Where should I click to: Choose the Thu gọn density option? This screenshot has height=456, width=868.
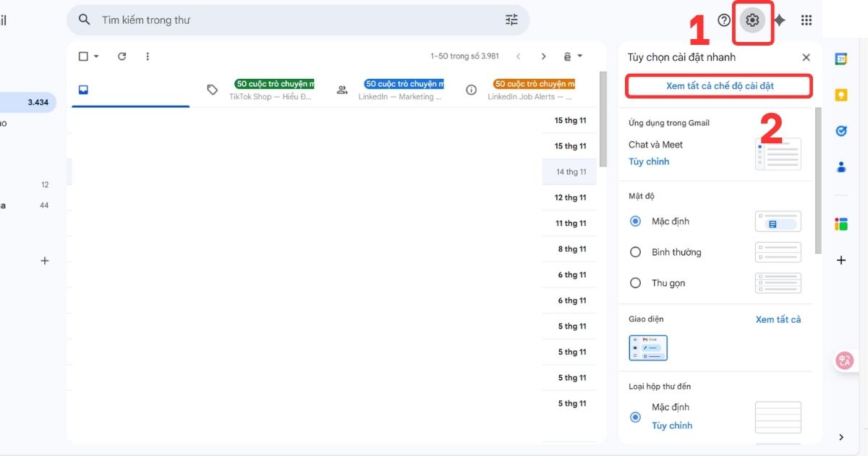(x=635, y=283)
